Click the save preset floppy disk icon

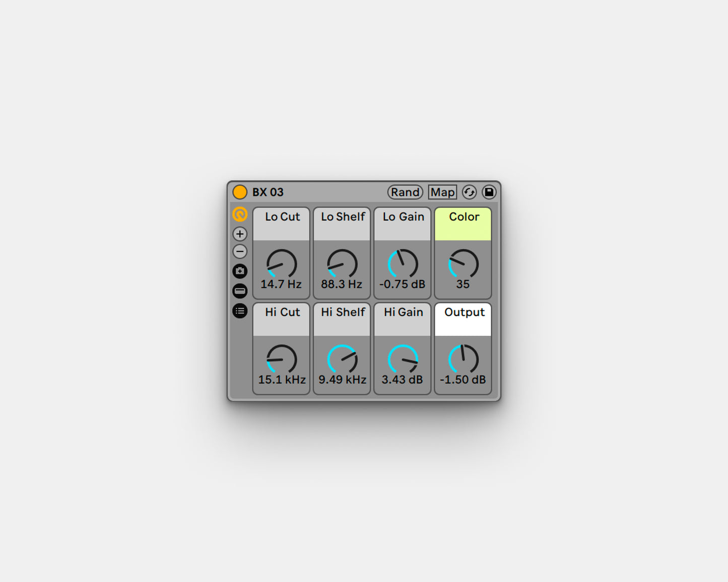click(x=489, y=192)
